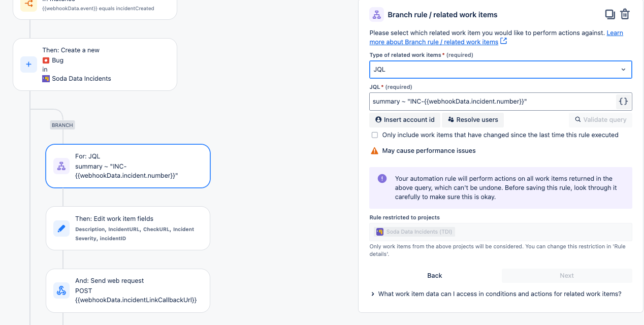This screenshot has width=644, height=325.
Task: Click the Insert account id button
Action: 405,120
